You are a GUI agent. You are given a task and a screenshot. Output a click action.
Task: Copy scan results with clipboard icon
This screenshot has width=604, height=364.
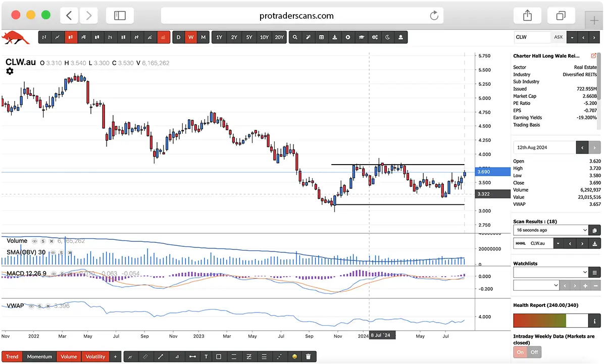(x=594, y=230)
